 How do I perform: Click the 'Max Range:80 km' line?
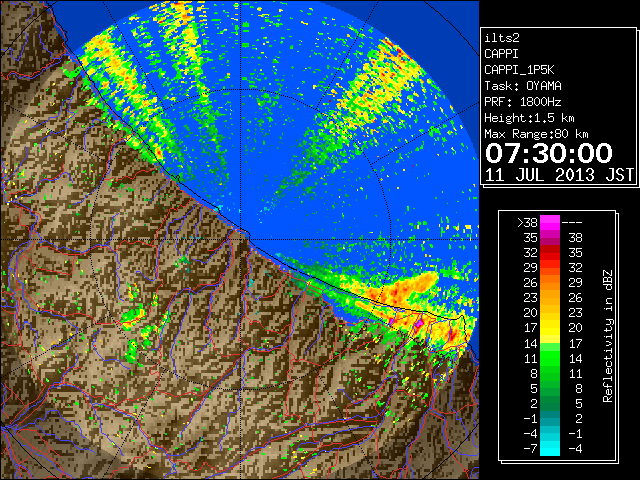[x=536, y=134]
